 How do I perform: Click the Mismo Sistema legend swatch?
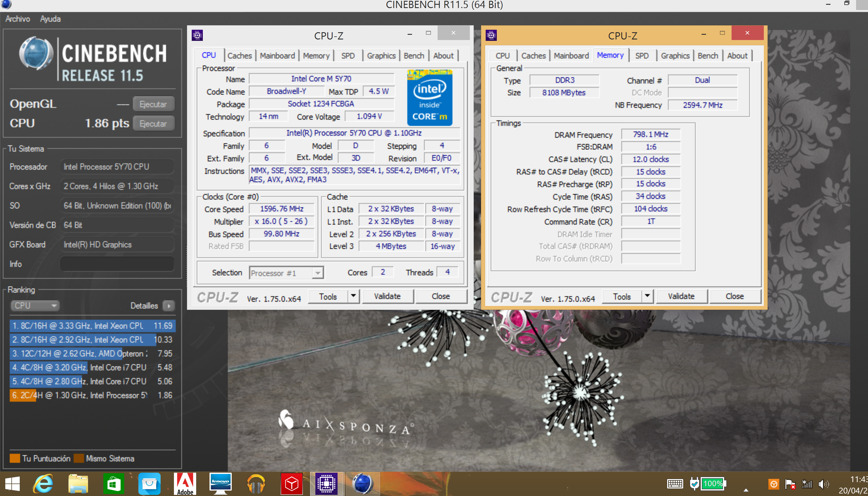[x=79, y=458]
